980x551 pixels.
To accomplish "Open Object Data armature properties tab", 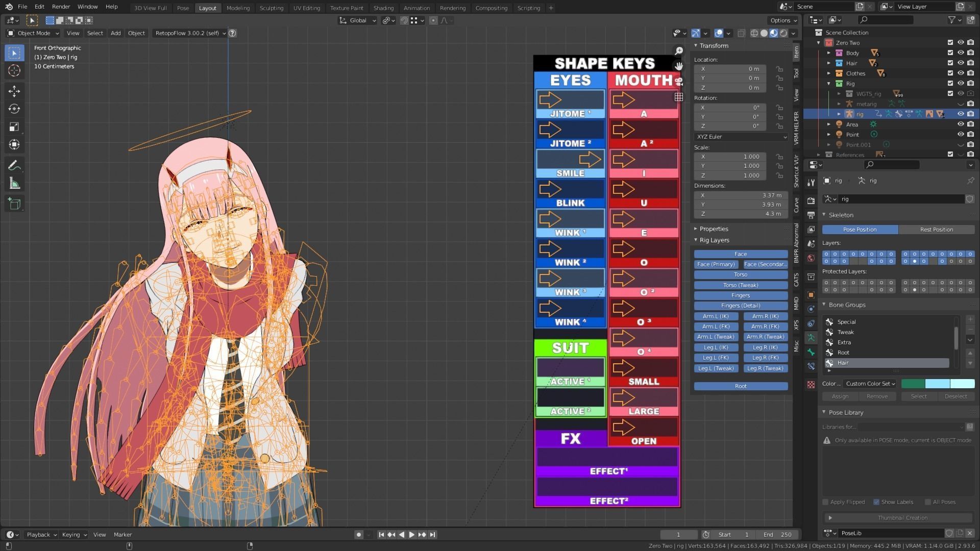I will point(811,338).
